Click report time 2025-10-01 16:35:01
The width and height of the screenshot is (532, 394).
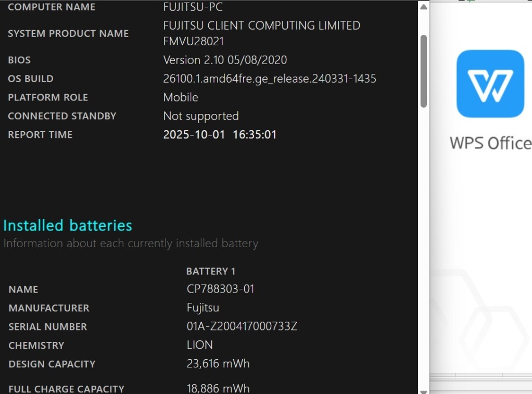[220, 135]
